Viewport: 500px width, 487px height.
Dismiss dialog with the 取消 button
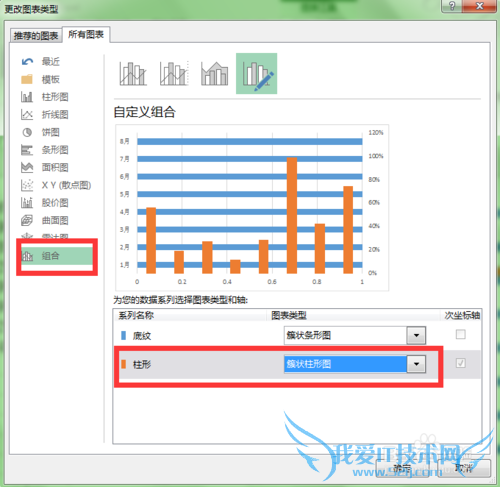pos(464,468)
